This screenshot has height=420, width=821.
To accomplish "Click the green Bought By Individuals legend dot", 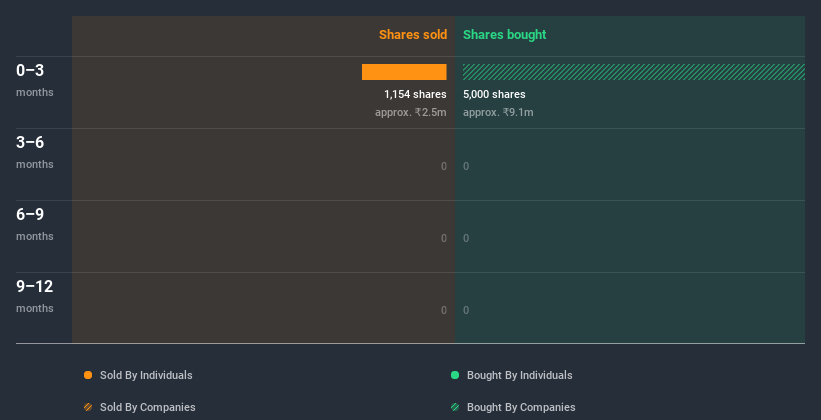I will pyautogui.click(x=455, y=375).
